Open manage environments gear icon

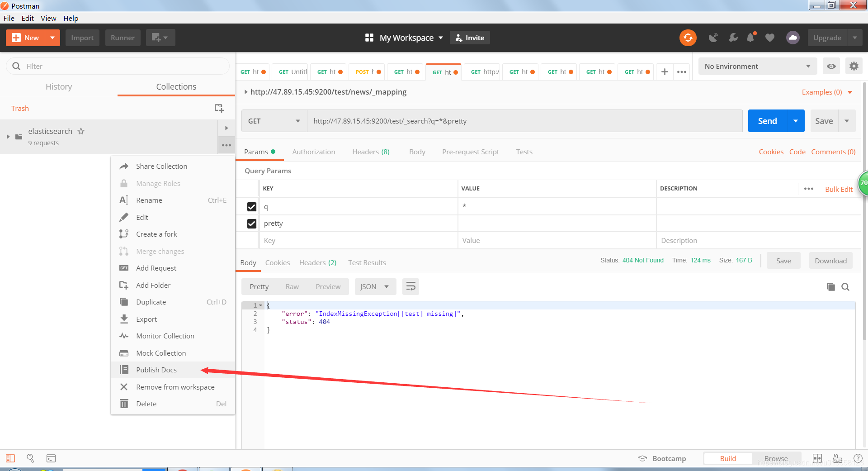pos(854,66)
